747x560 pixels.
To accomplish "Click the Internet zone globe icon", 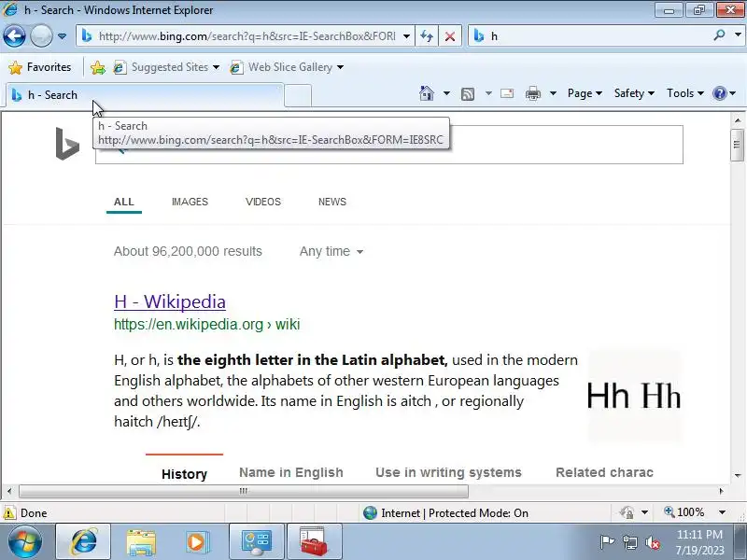I will click(x=370, y=512).
